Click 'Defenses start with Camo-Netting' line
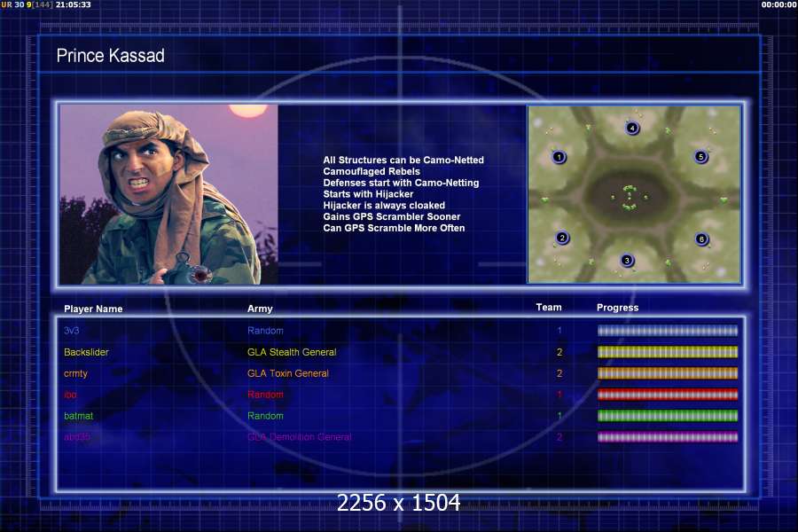The image size is (798, 532). tap(401, 183)
